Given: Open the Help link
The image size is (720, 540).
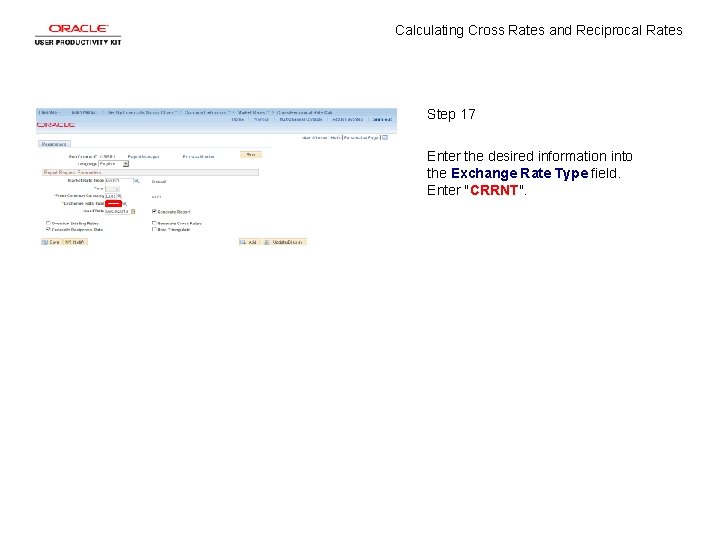Looking at the screenshot, I should (335, 138).
